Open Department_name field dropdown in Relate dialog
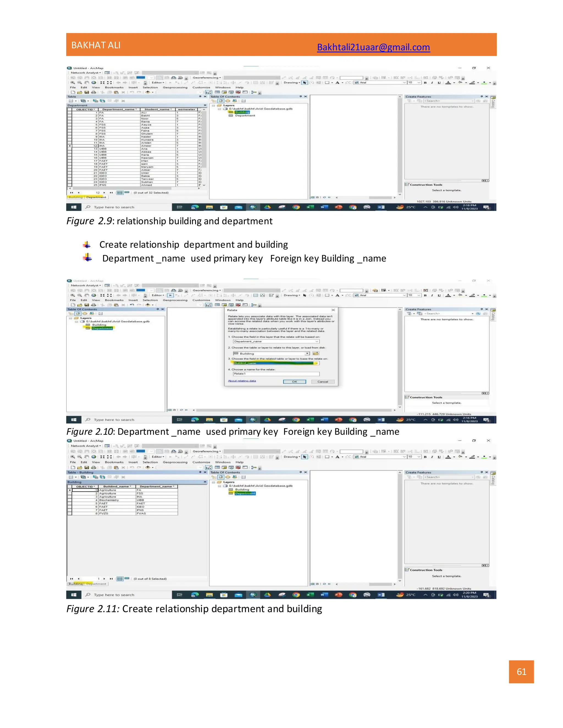The image size is (563, 728). [x=317, y=341]
